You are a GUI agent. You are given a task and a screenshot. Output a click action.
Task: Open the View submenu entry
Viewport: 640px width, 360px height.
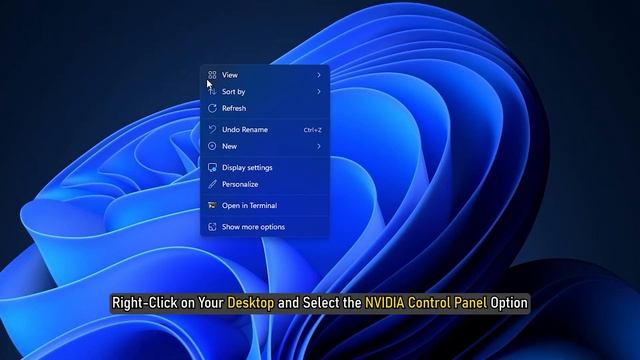(x=264, y=75)
